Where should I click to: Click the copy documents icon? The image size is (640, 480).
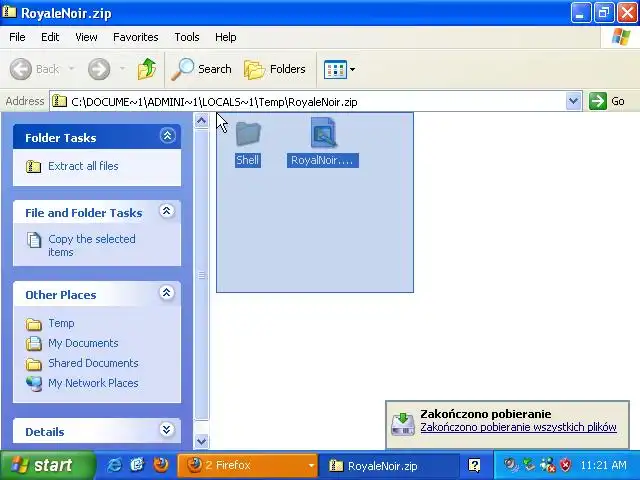(34, 240)
